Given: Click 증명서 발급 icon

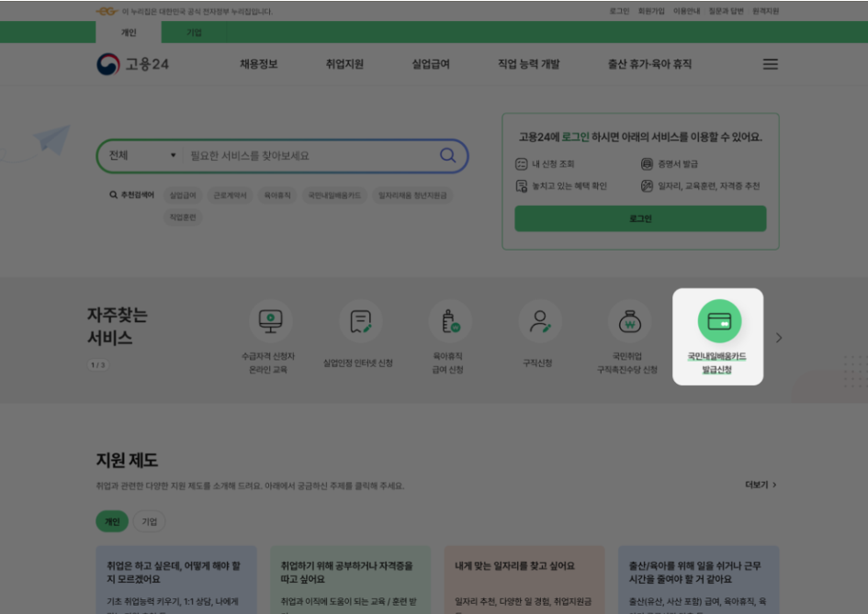Looking at the screenshot, I should (647, 163).
